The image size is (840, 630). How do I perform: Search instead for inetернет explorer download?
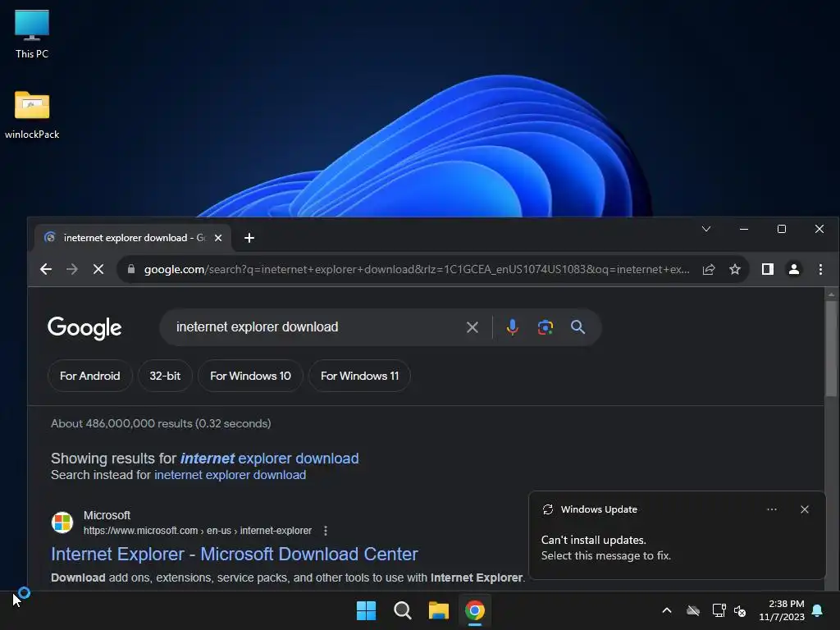(231, 475)
